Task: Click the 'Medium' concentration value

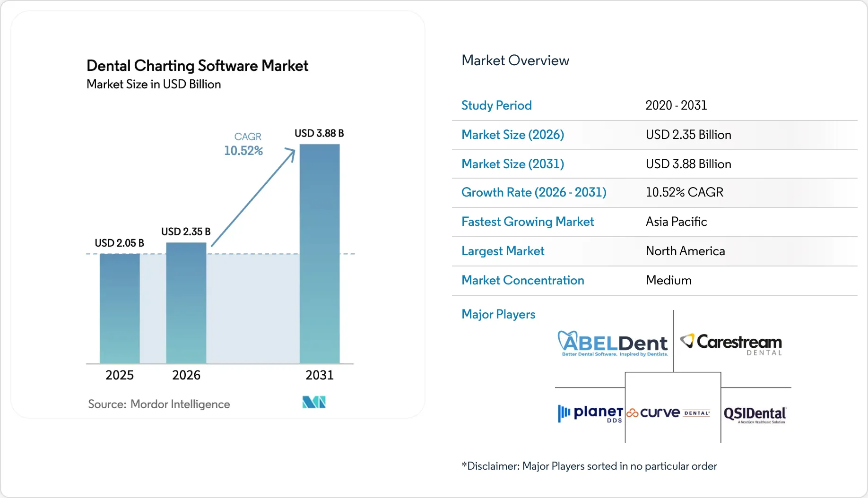Action: pyautogui.click(x=669, y=280)
